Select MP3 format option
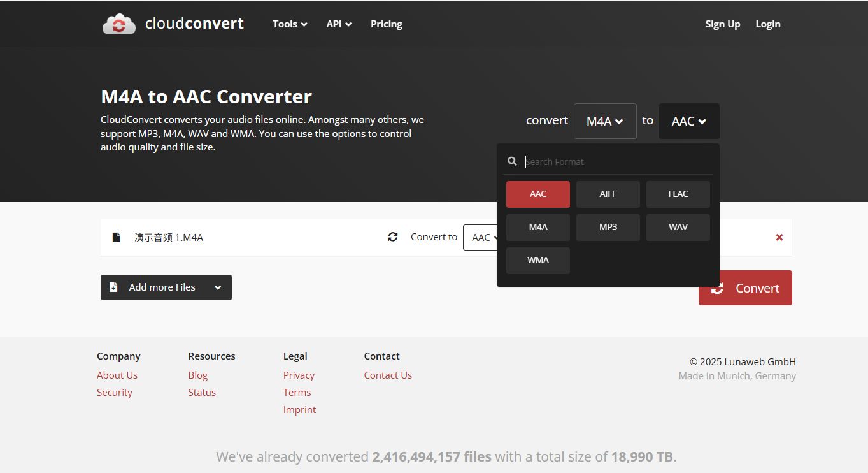Screen dimensions: 868x473 pyautogui.click(x=608, y=228)
